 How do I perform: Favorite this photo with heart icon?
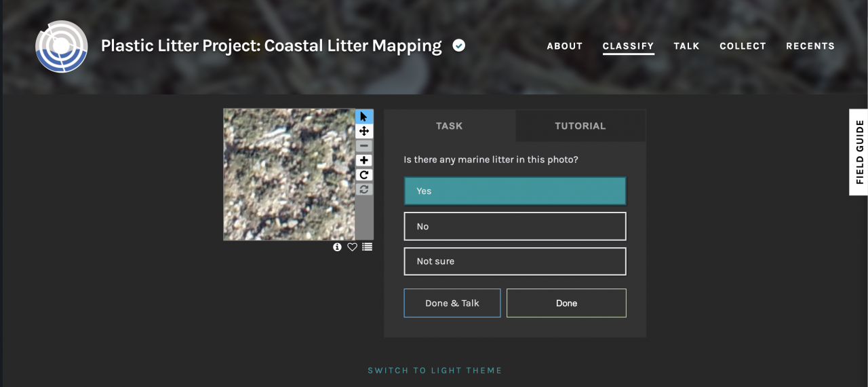[x=352, y=247]
